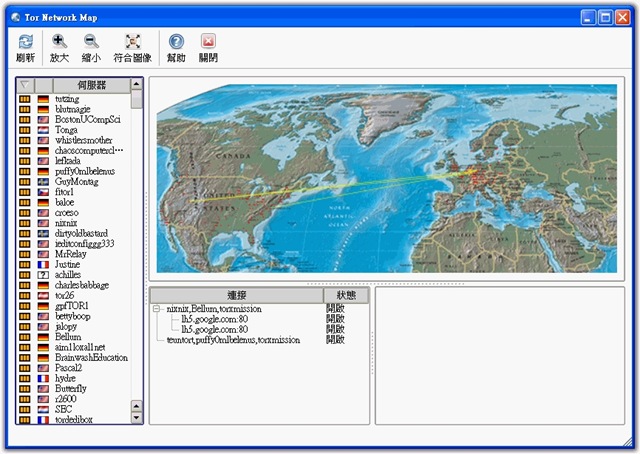The width and height of the screenshot is (640, 454).
Task: Click the Swedish flag next to dirtyoldbastard
Action: (43, 234)
